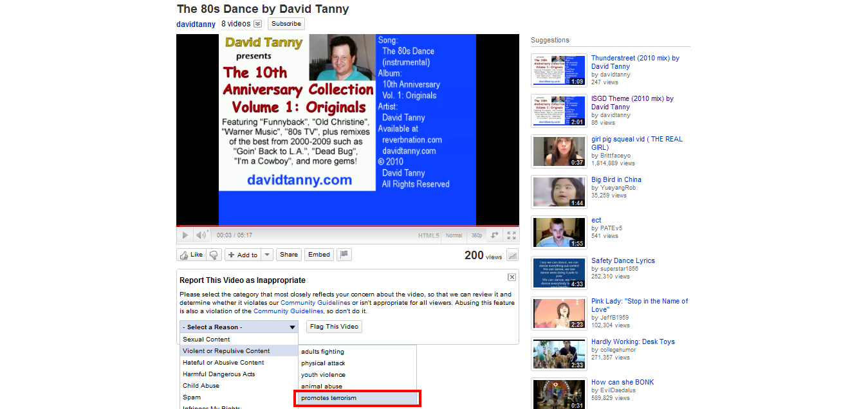
Task: Open Thunderstreet (2010 mix) suggestion title
Action: (x=635, y=62)
